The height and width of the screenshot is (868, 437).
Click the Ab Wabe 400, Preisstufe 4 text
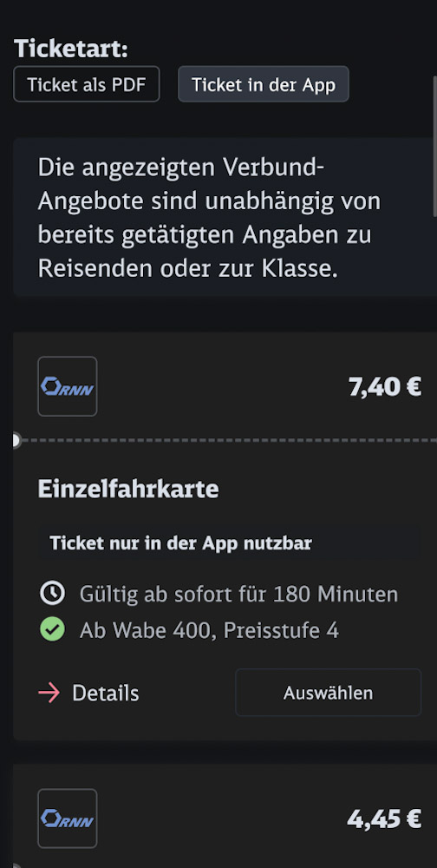[209, 630]
